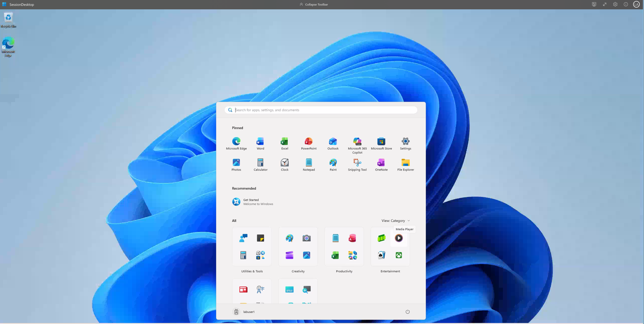This screenshot has width=644, height=324.
Task: Show session info icon in the toolbar
Action: tap(626, 5)
